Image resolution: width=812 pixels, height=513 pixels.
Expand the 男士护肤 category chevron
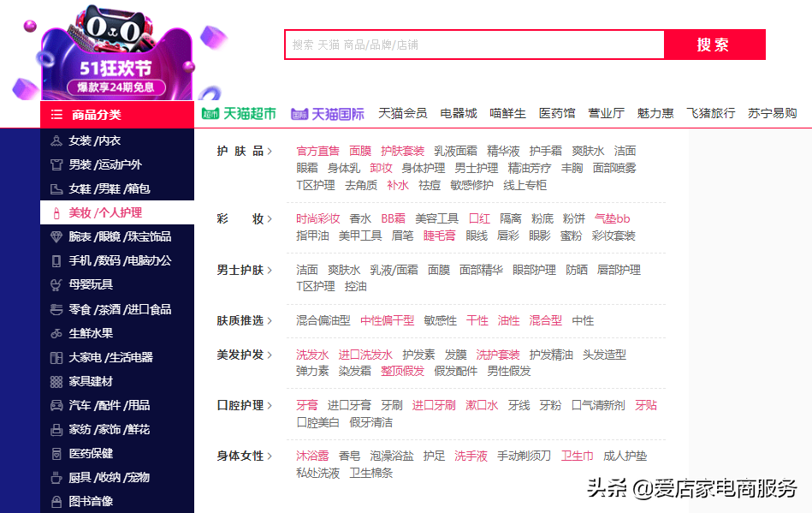tap(270, 270)
